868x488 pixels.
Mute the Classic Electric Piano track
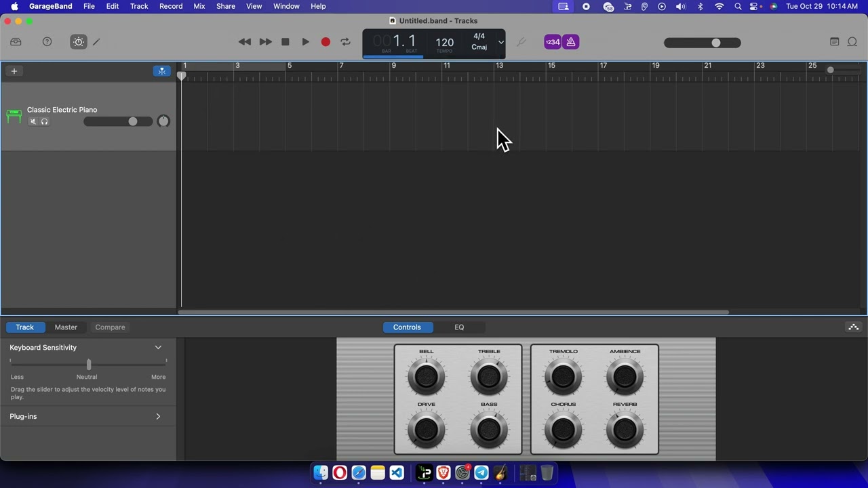coord(33,121)
